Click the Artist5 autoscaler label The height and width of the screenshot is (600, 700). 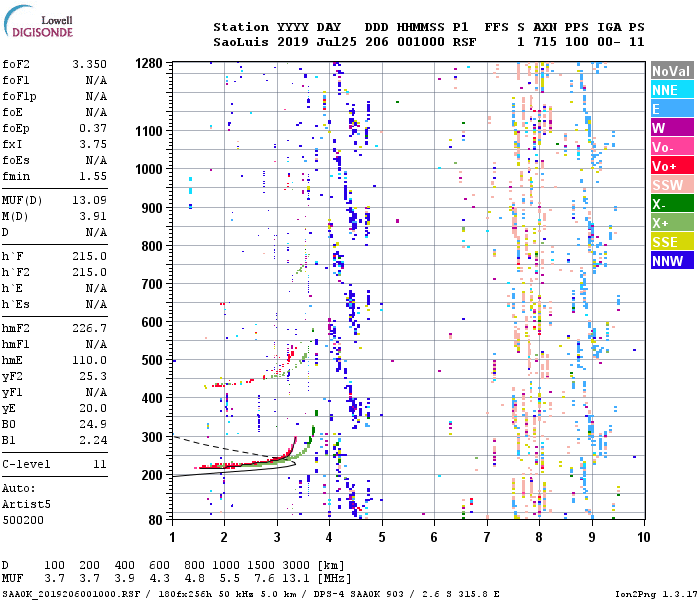(26, 504)
